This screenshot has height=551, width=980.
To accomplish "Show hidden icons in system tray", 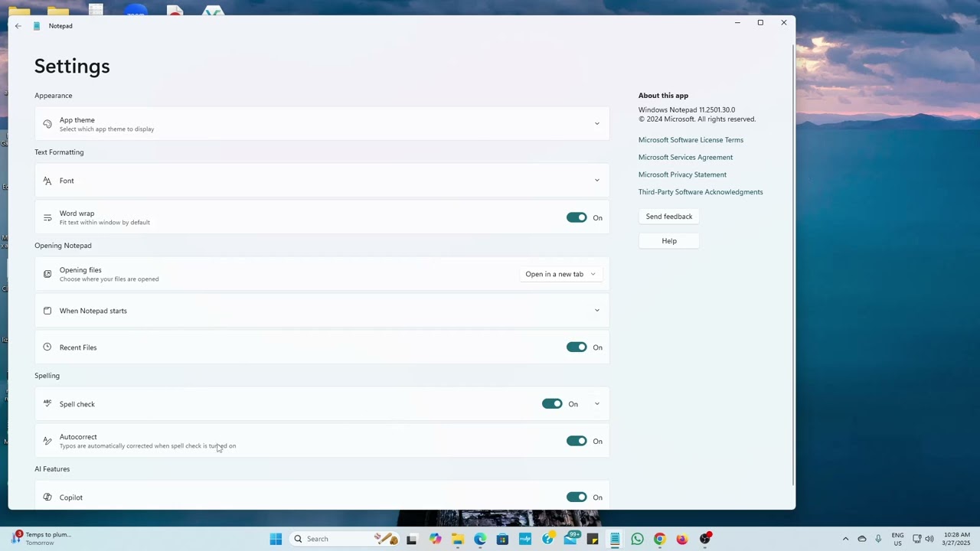I will coord(845,539).
